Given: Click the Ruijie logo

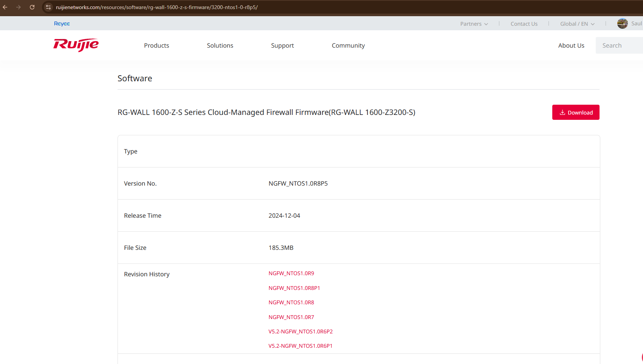Looking at the screenshot, I should [x=76, y=45].
